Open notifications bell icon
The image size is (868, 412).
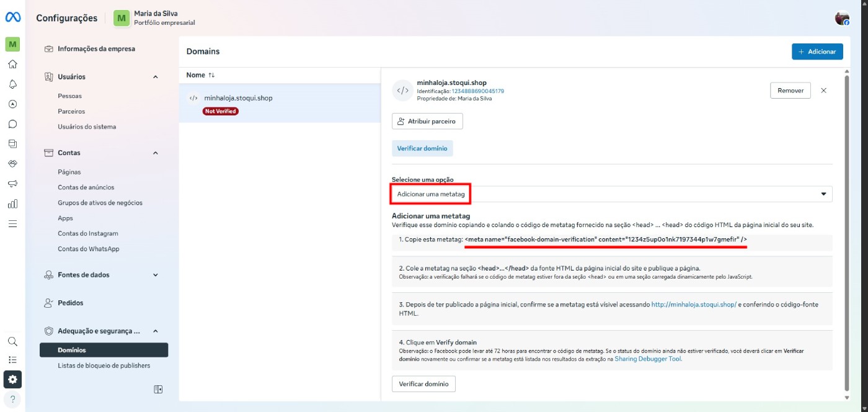tap(12, 84)
